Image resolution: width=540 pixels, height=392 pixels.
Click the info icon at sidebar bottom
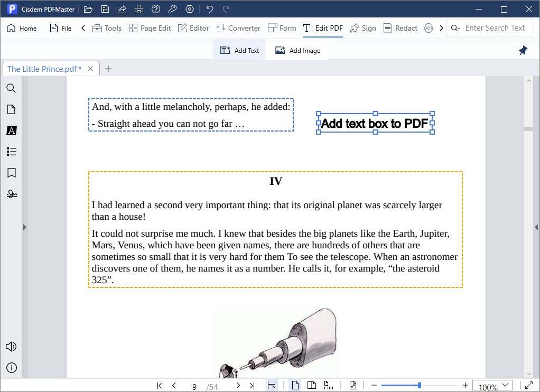12,368
